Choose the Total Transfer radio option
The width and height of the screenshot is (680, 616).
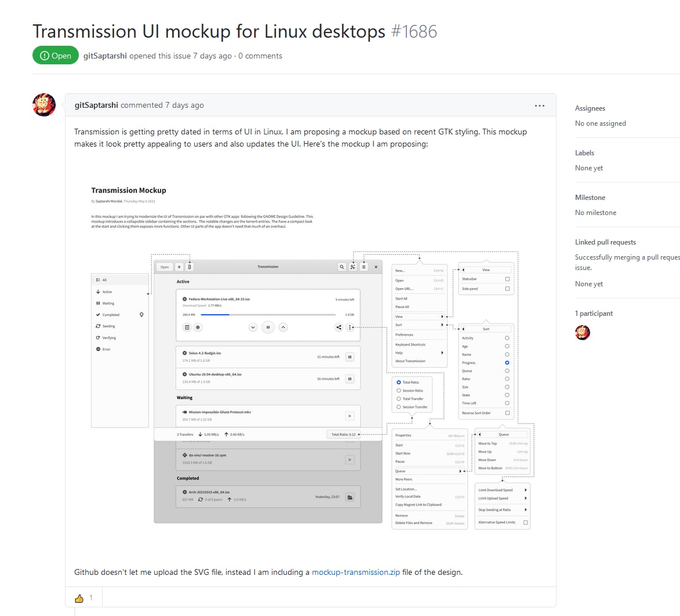(x=398, y=399)
